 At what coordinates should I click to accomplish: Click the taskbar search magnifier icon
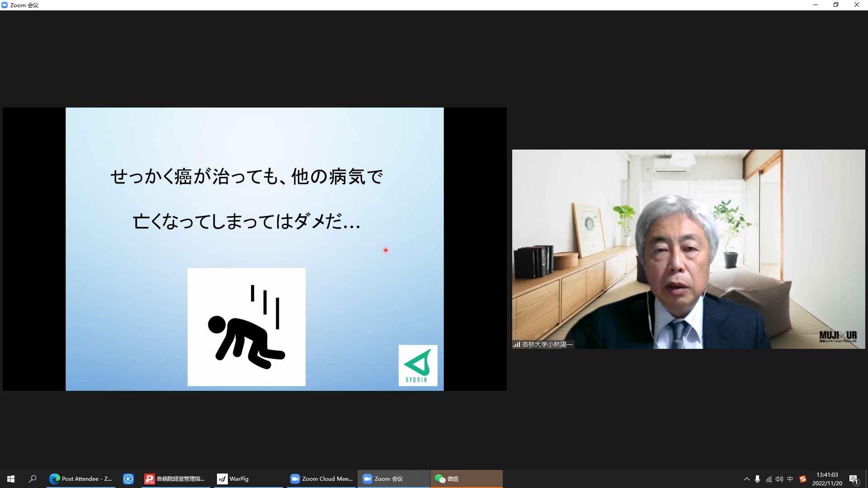click(33, 479)
